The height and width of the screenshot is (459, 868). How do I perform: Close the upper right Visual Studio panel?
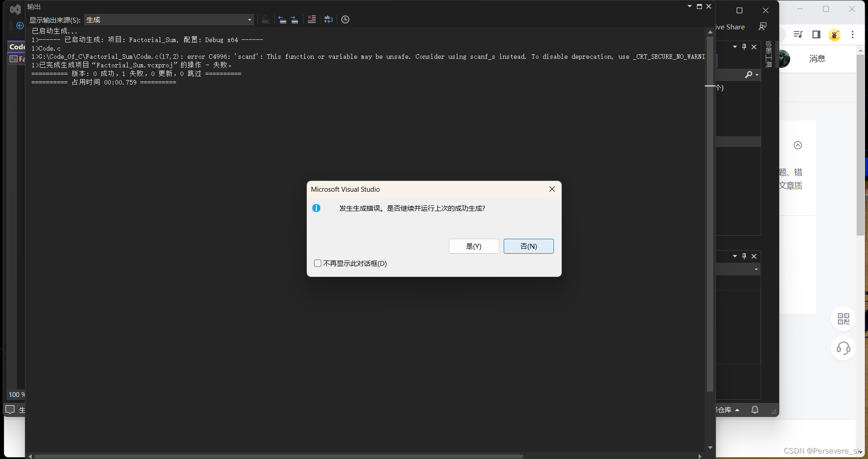click(x=754, y=47)
